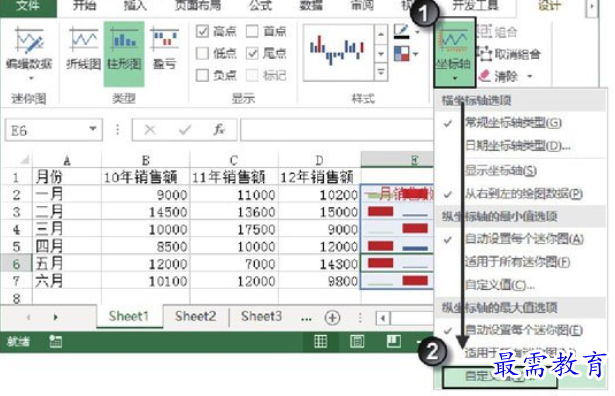The height and width of the screenshot is (396, 615).
Task: Enable the 低点 checkbox
Action: [x=202, y=53]
